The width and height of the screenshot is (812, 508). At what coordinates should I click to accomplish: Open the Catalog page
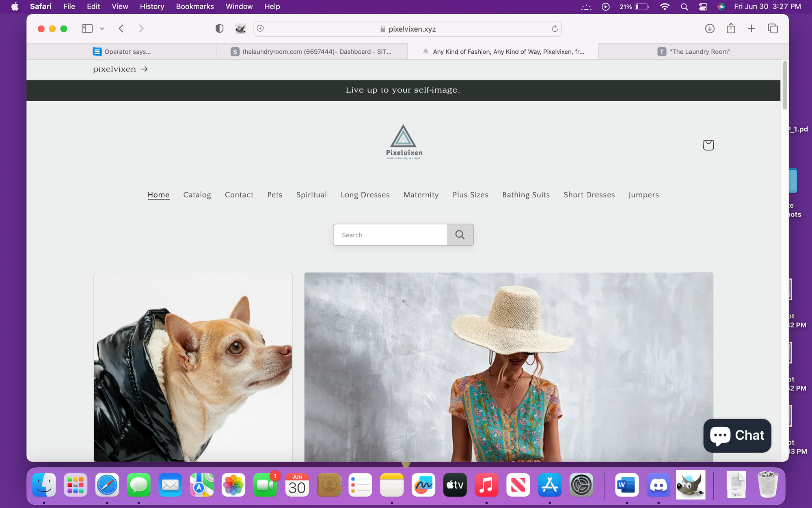tap(197, 195)
